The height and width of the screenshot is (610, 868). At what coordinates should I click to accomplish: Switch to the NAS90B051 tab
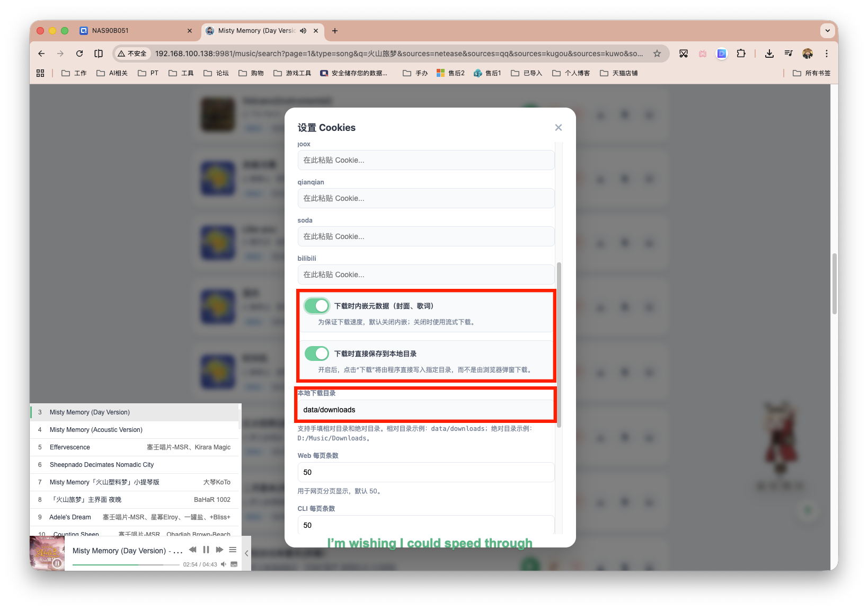pos(110,31)
